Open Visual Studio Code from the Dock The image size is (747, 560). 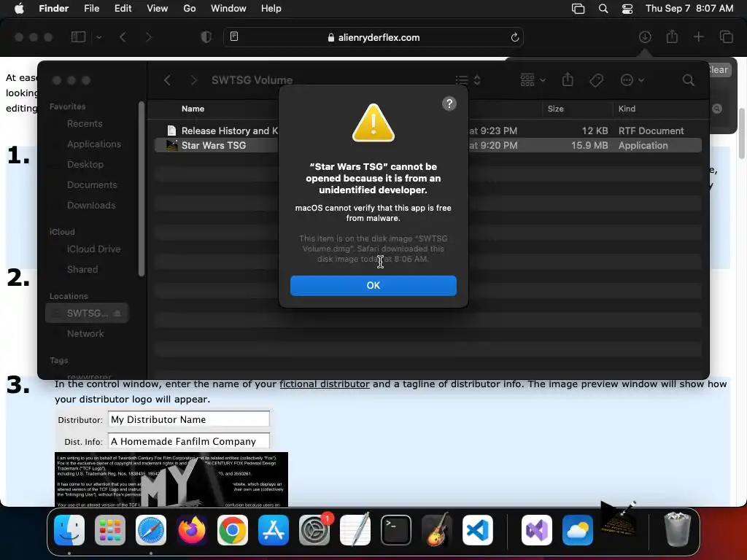477,530
